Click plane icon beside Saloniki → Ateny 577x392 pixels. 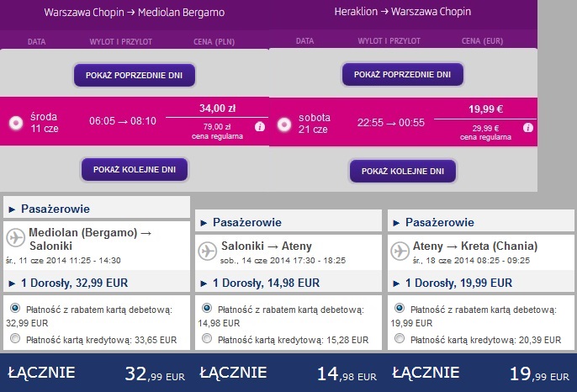(x=207, y=251)
